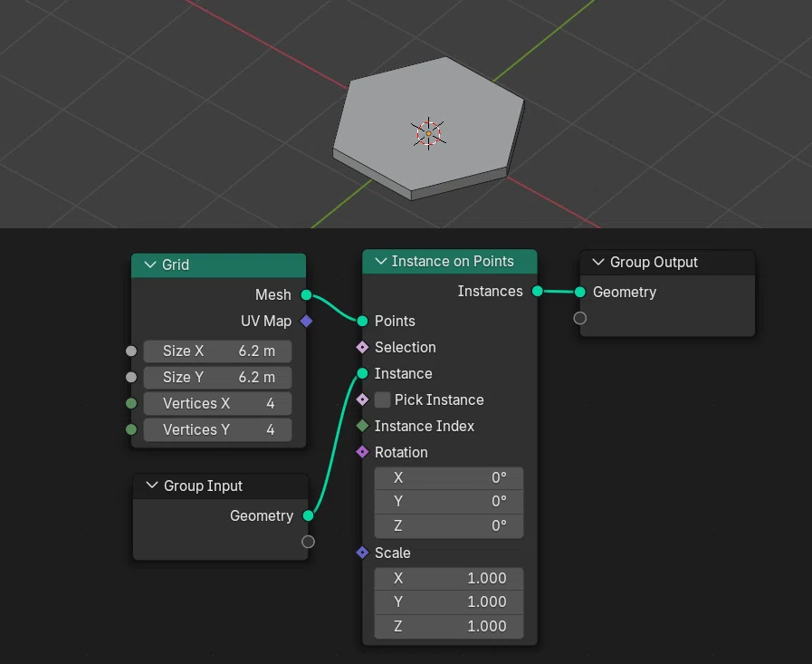Click the Rotation X field
This screenshot has width=812, height=664.
pyautogui.click(x=449, y=478)
